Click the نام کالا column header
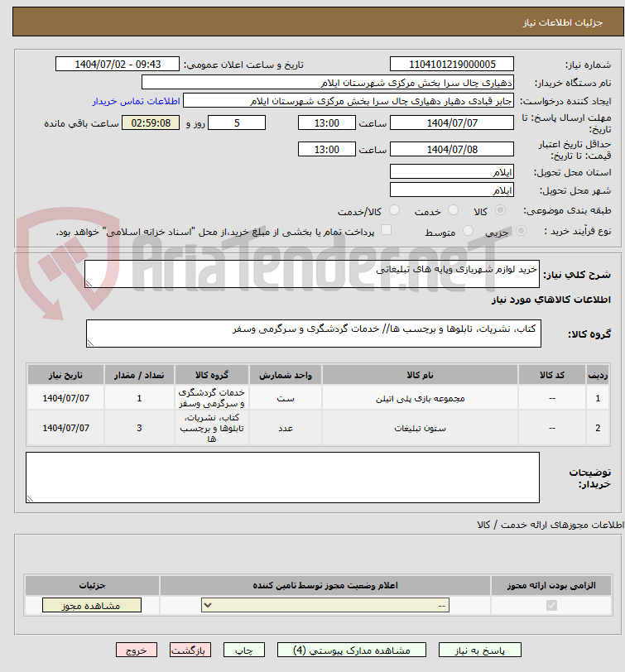 click(420, 375)
